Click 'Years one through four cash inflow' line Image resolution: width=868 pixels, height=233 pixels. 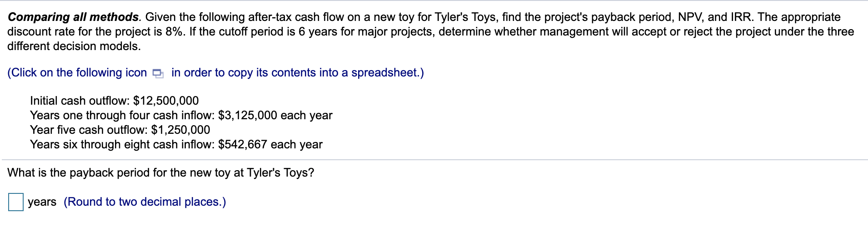[181, 115]
